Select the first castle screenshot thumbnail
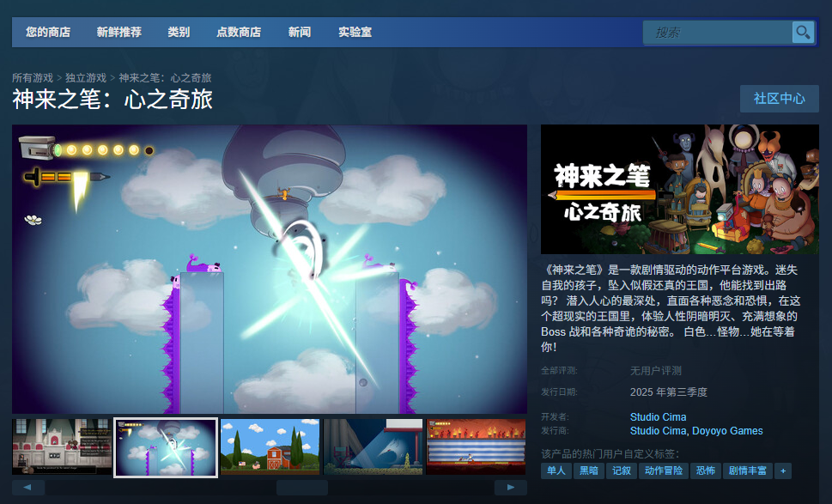Image resolution: width=832 pixels, height=504 pixels. pyautogui.click(x=62, y=446)
